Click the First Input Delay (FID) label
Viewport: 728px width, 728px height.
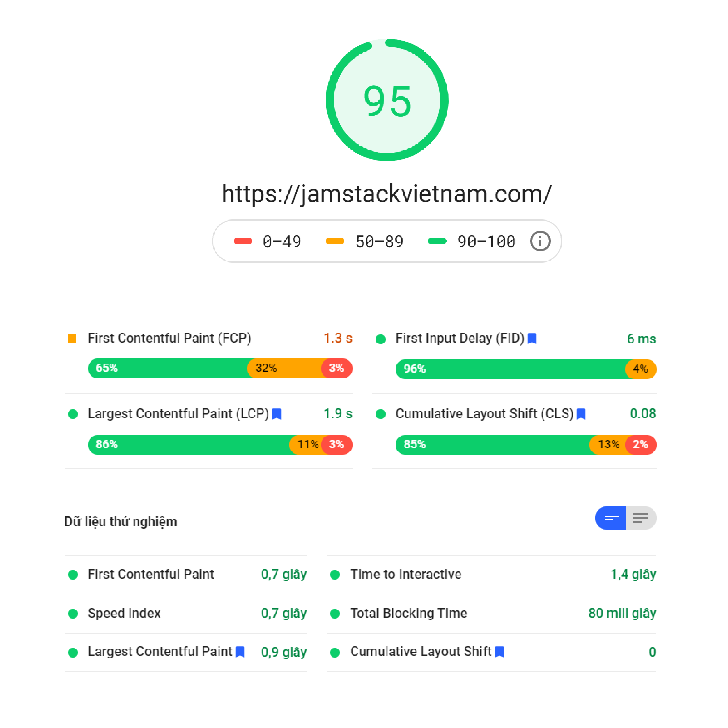(460, 338)
